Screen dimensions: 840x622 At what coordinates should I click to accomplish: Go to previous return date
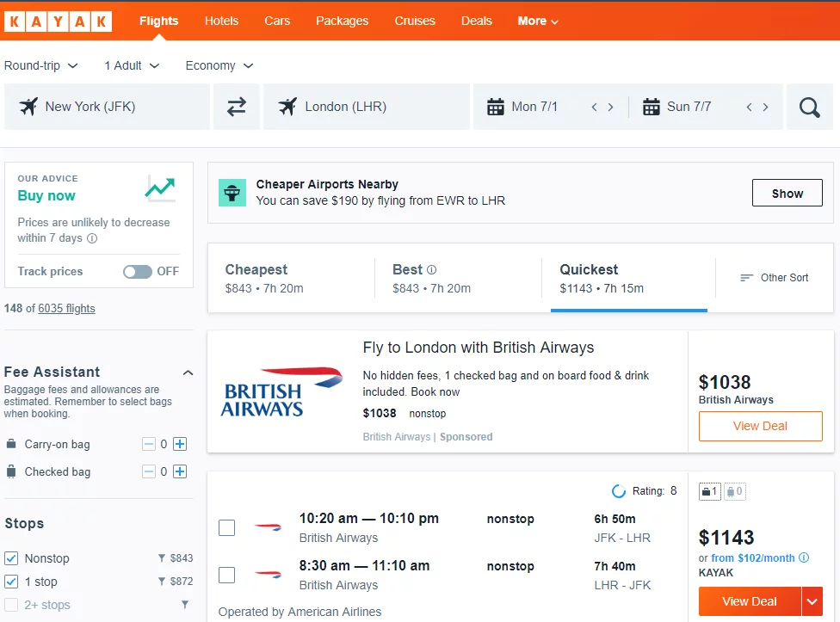click(750, 107)
